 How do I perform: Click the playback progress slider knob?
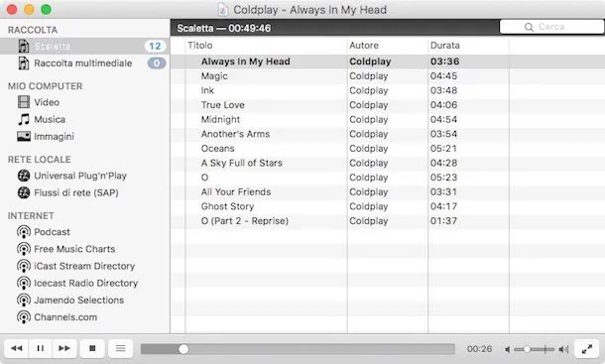(183, 349)
